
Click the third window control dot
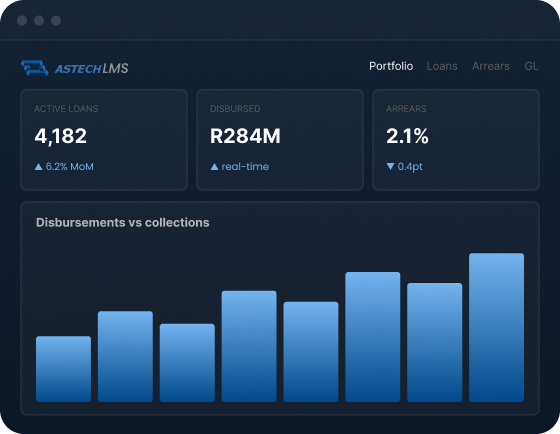(56, 20)
